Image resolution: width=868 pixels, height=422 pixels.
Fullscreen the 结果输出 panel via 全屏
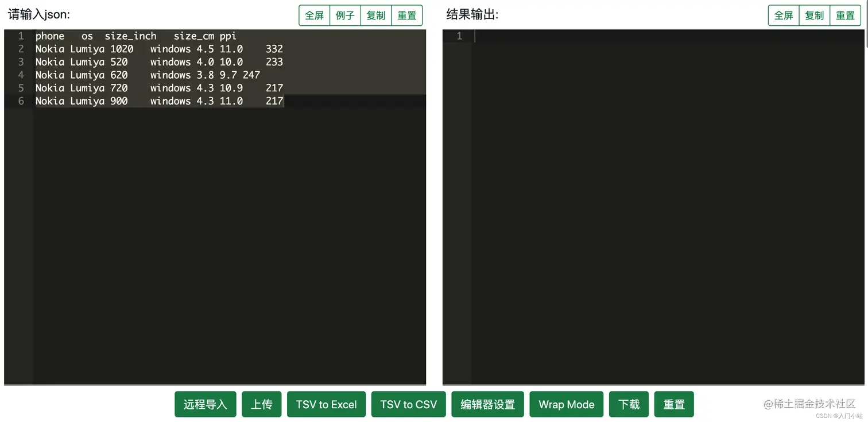(783, 16)
